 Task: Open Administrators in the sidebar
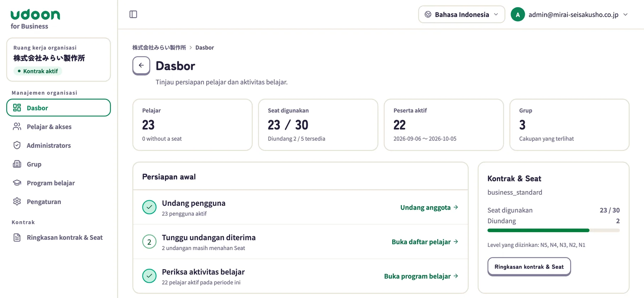pyautogui.click(x=59, y=145)
